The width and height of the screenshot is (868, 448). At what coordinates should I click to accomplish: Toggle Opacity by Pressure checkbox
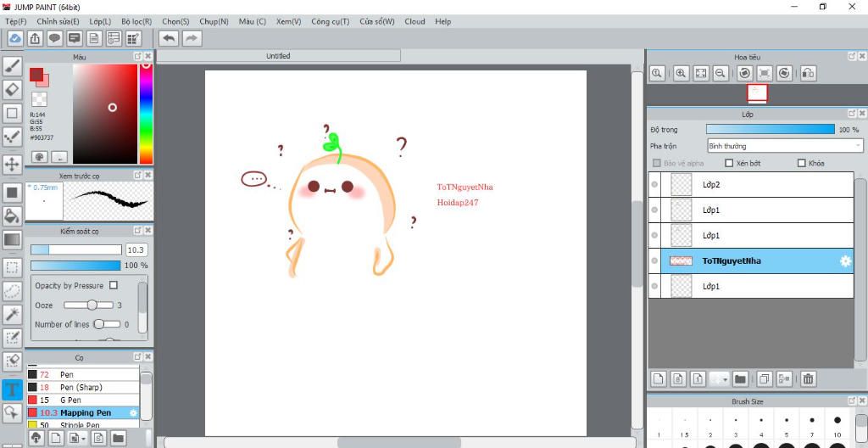coord(114,286)
